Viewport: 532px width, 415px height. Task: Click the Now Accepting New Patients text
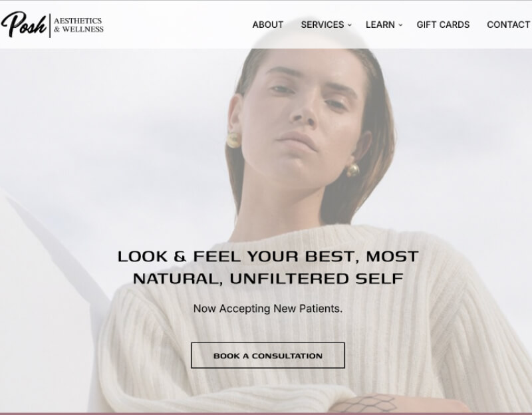[x=268, y=309]
